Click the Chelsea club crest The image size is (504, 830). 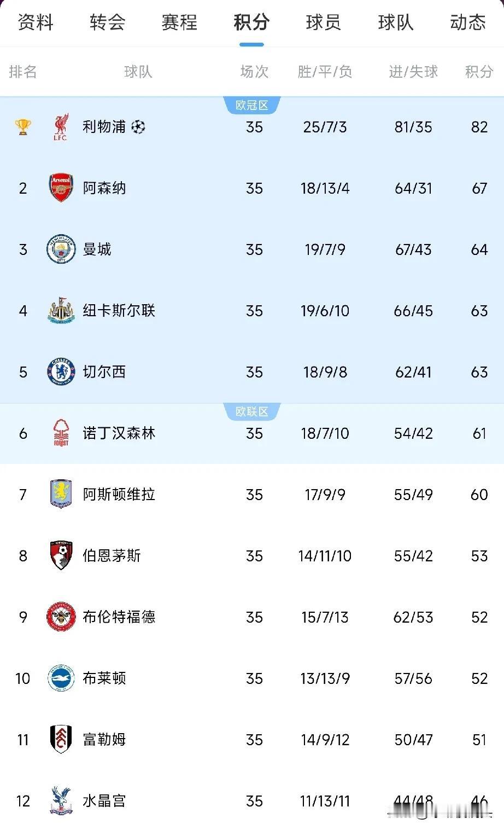pos(61,372)
